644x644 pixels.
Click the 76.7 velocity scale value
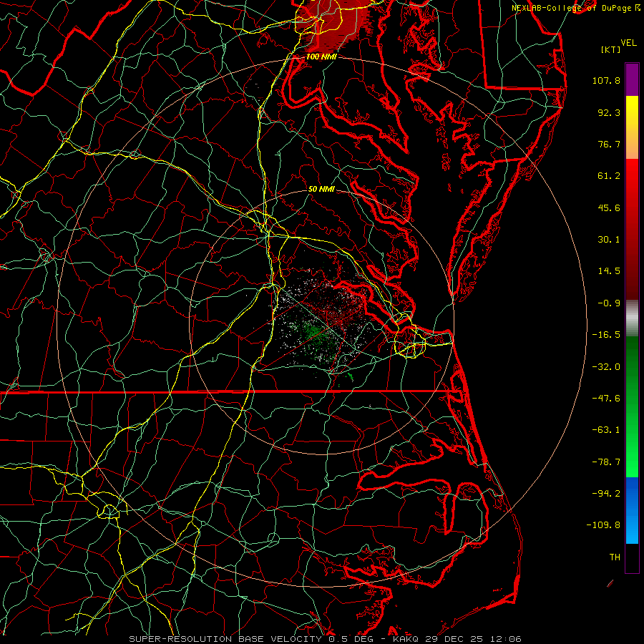point(609,144)
